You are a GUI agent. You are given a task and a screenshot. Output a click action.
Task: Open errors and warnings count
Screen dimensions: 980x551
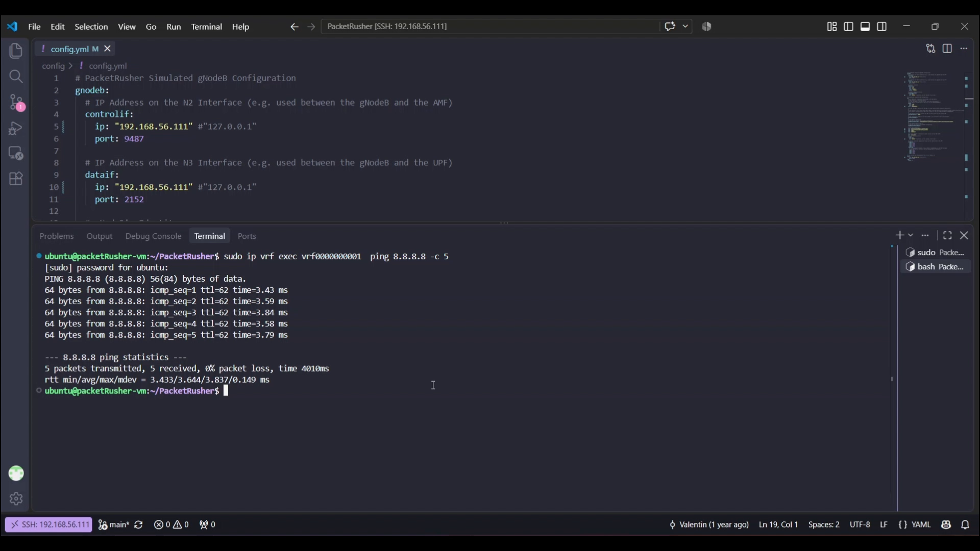pyautogui.click(x=171, y=525)
